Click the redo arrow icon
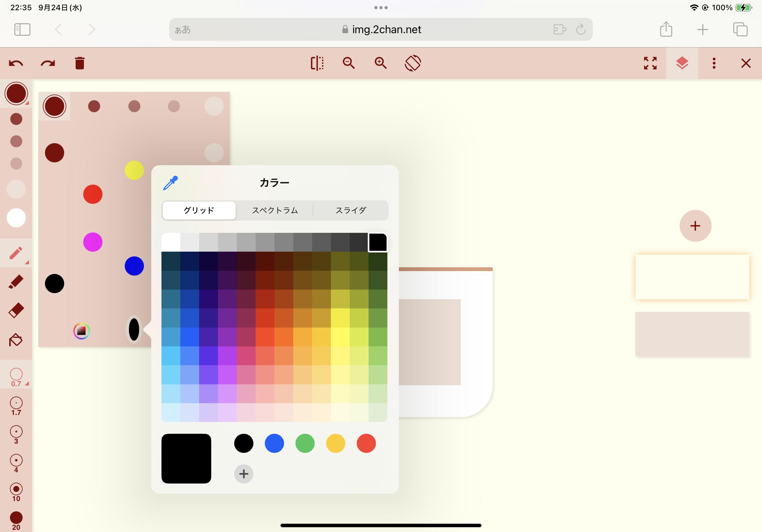This screenshot has width=762, height=532. 48,63
